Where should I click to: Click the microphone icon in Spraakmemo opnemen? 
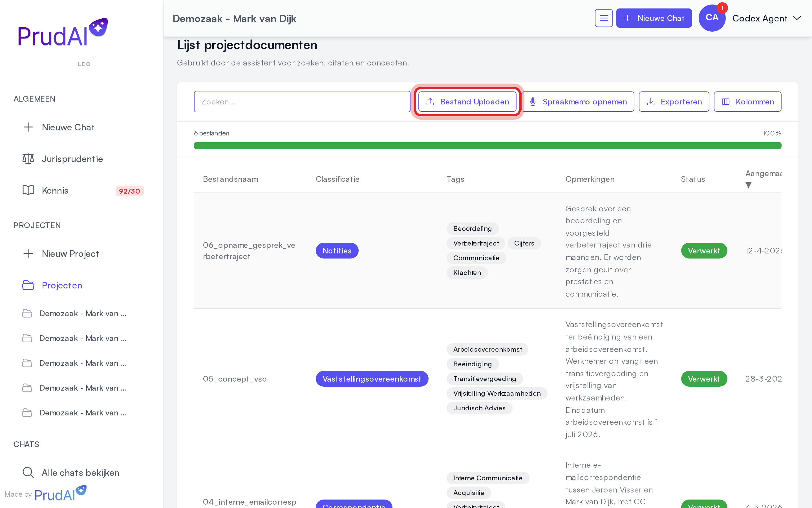533,102
